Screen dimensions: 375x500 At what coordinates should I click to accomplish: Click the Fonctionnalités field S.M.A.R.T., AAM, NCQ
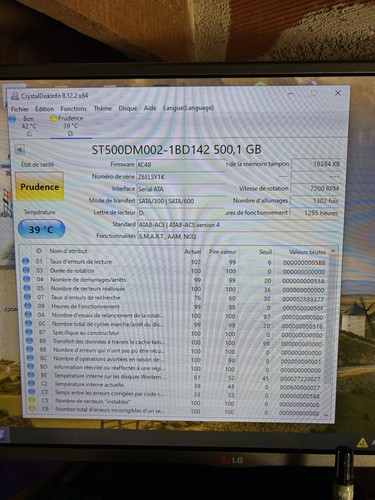[x=237, y=237]
